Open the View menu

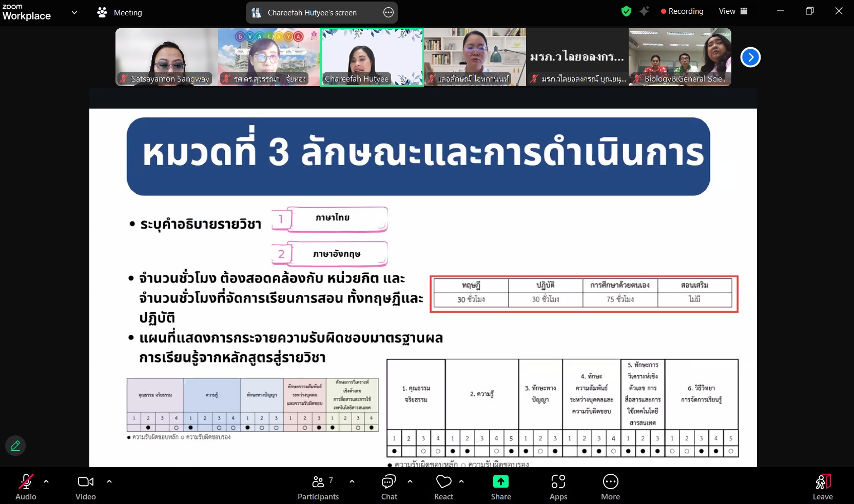[x=731, y=11]
